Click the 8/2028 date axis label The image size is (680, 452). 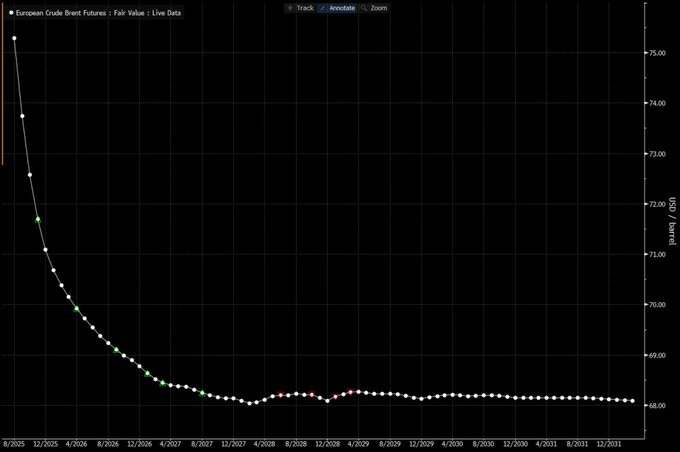(296, 444)
